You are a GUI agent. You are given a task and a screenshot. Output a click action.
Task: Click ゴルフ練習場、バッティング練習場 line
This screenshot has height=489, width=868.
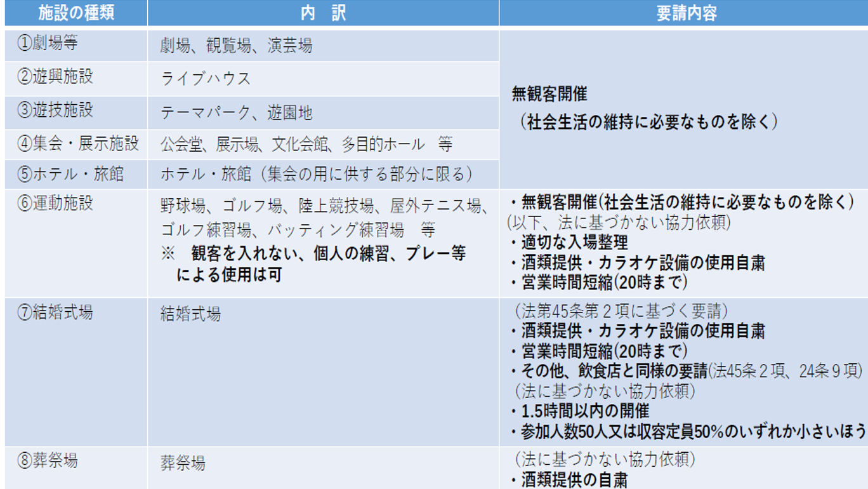pos(298,230)
